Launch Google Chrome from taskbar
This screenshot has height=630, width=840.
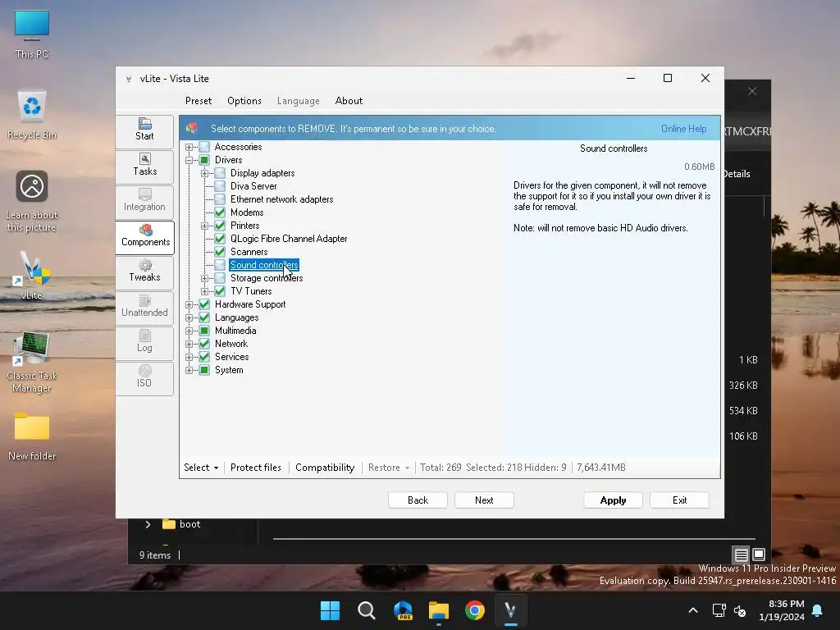tap(475, 610)
